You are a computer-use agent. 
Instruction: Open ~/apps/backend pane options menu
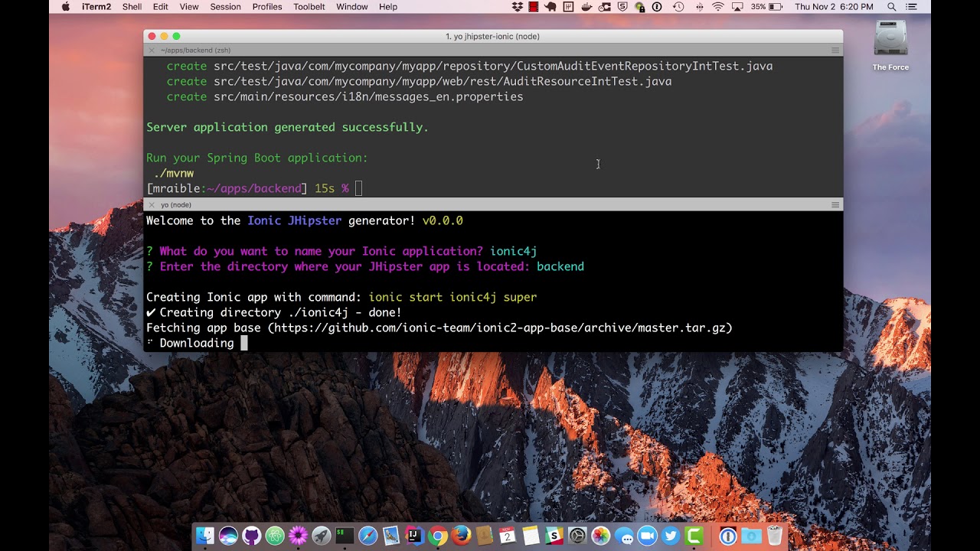pos(835,51)
